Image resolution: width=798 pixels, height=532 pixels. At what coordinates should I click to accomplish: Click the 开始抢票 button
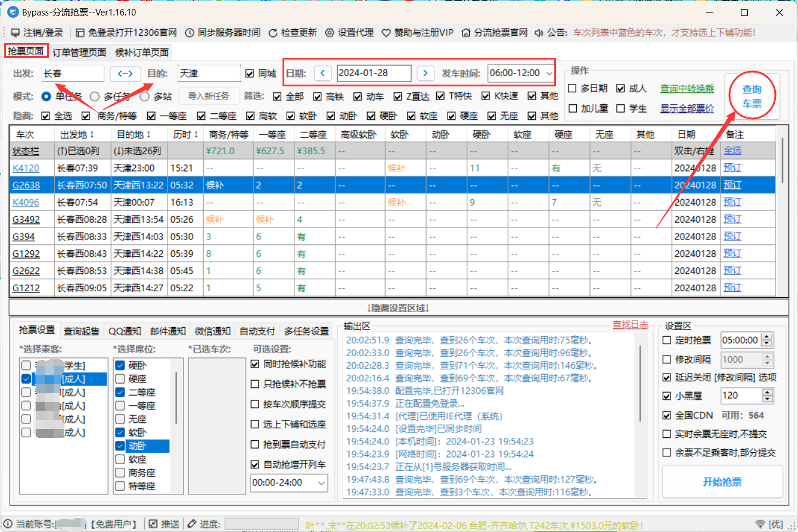coord(722,481)
